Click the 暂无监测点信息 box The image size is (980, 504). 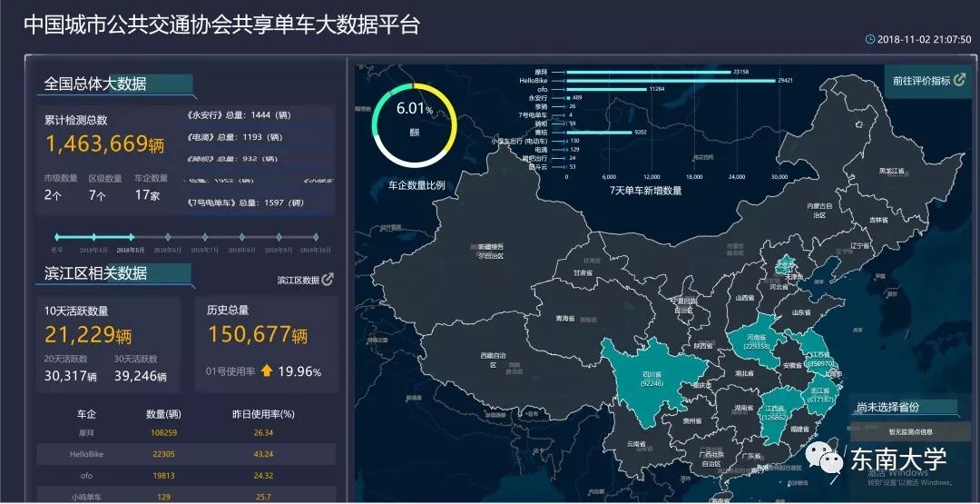pyautogui.click(x=911, y=430)
